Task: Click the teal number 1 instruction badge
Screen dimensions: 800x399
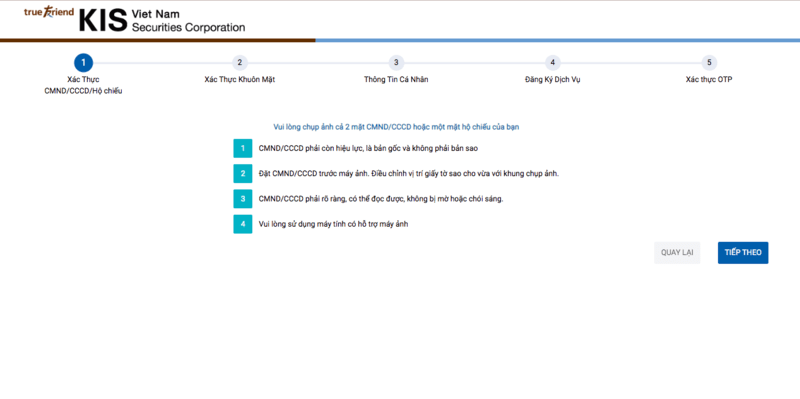Action: tap(243, 148)
